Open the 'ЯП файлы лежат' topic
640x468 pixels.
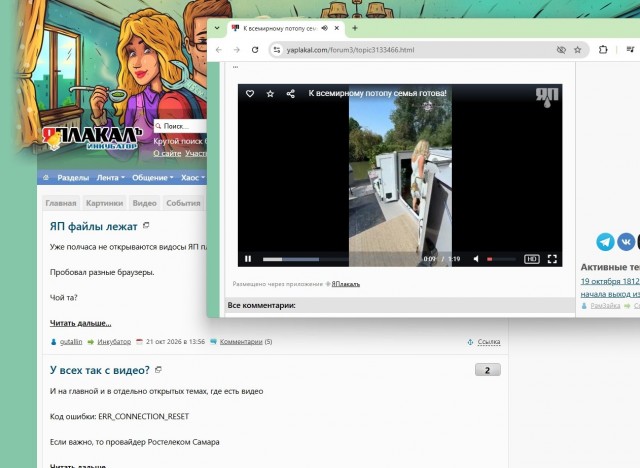point(93,226)
